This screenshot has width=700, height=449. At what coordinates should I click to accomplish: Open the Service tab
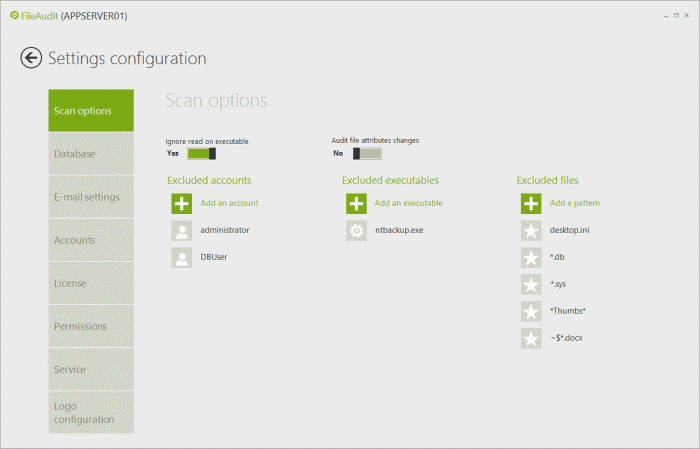91,370
